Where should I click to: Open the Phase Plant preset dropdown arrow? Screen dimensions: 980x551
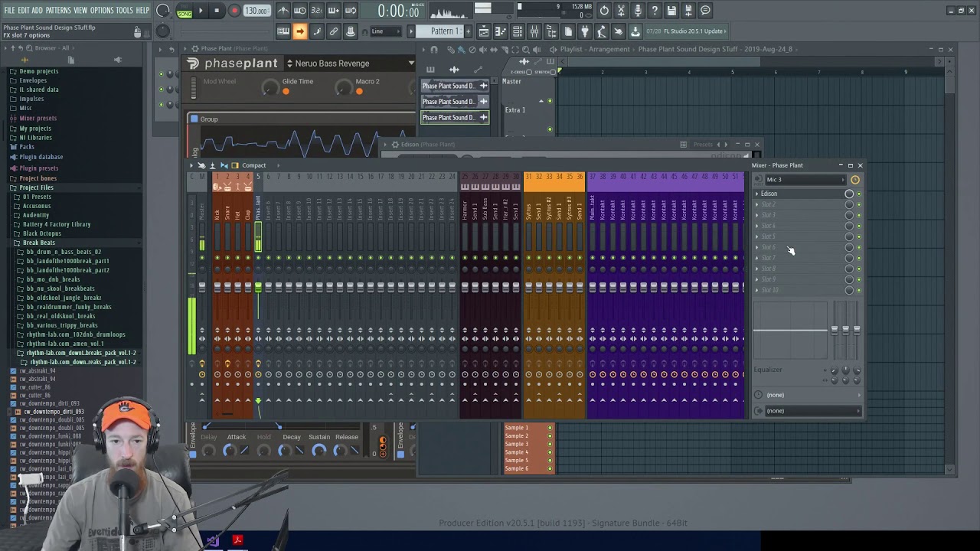pos(411,64)
